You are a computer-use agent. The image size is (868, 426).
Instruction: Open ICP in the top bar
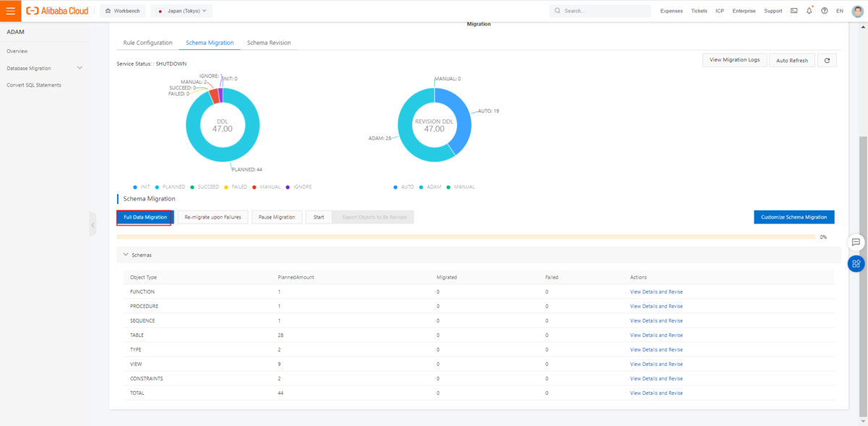tap(720, 11)
